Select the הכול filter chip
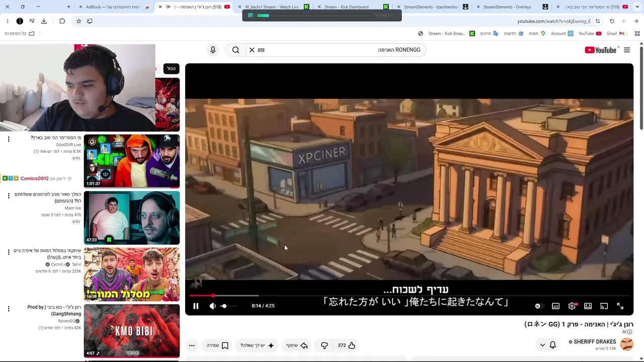644x362 pixels. 172,68
